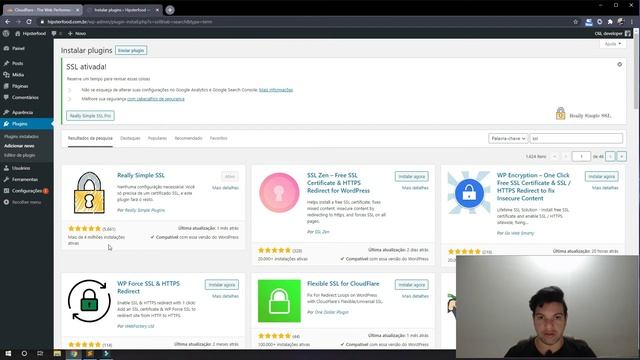The width and height of the screenshot is (640, 360).
Task: Go to the next results page
Action: (611, 156)
